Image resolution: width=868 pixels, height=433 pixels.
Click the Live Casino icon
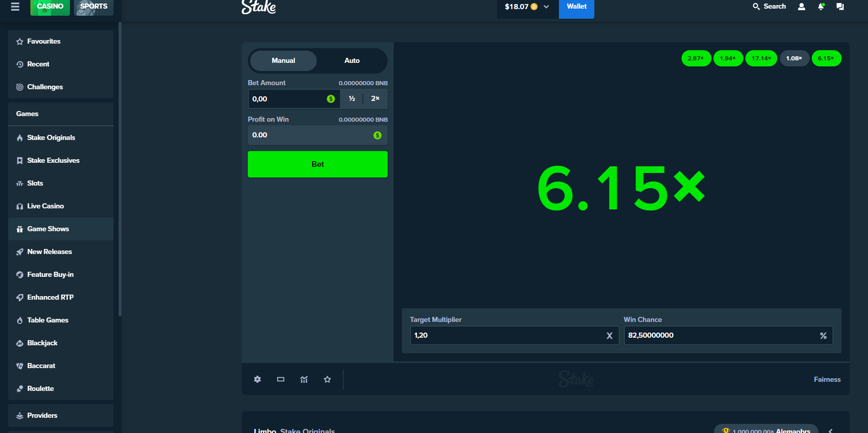[x=20, y=206]
